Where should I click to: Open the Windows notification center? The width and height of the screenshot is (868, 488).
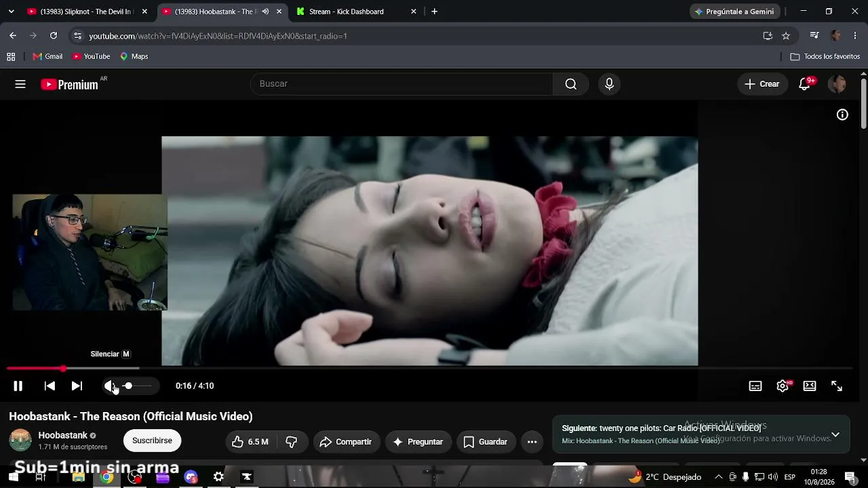(x=850, y=477)
